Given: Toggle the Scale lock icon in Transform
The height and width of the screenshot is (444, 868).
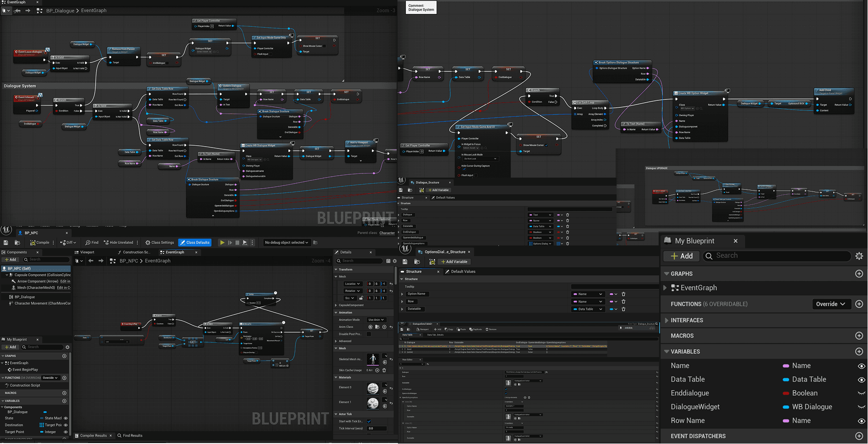Looking at the screenshot, I should 361,298.
